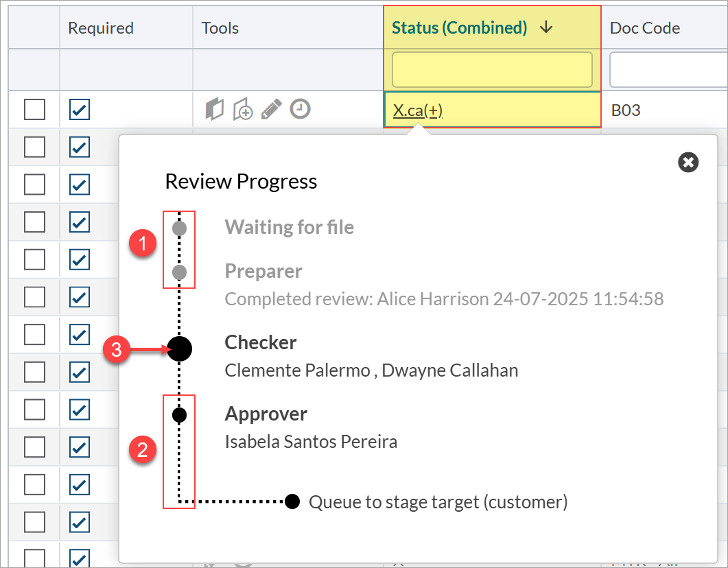728x568 pixels.
Task: Focus the Doc Code filter field
Action: pos(668,69)
